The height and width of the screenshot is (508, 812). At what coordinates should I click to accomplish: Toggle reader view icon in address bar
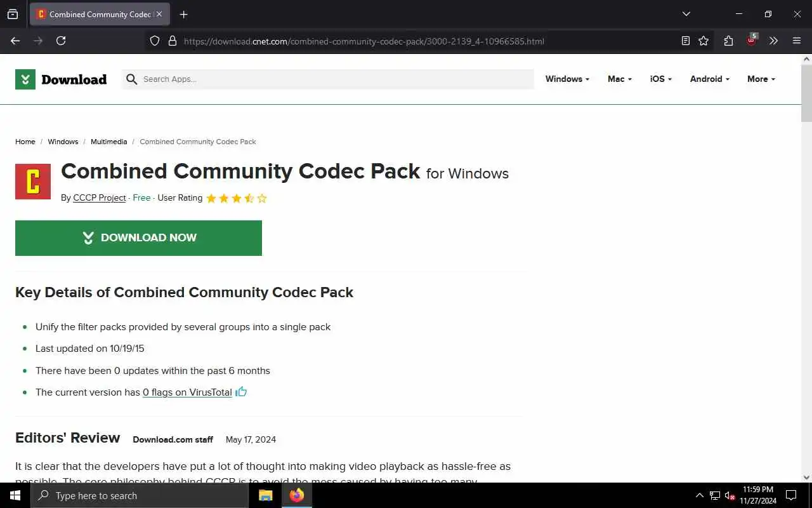tap(685, 41)
